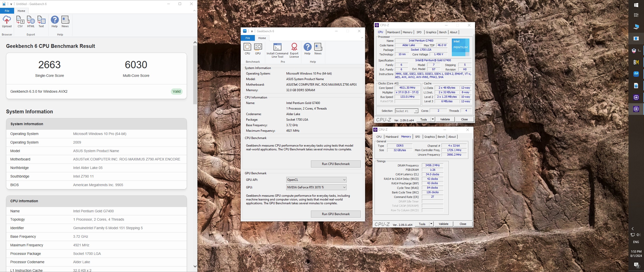Click Tools button in bottom CPU-Z

tap(422, 224)
